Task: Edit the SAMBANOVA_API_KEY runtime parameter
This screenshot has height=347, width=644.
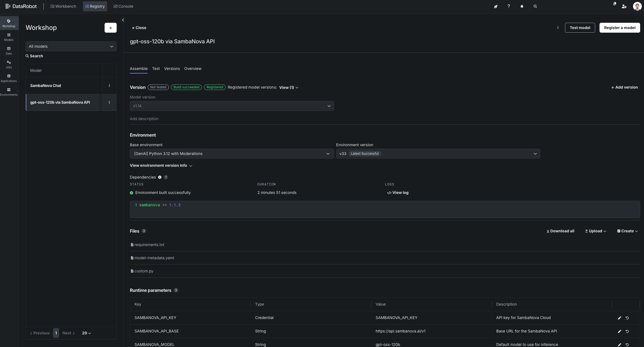Action: (x=620, y=318)
